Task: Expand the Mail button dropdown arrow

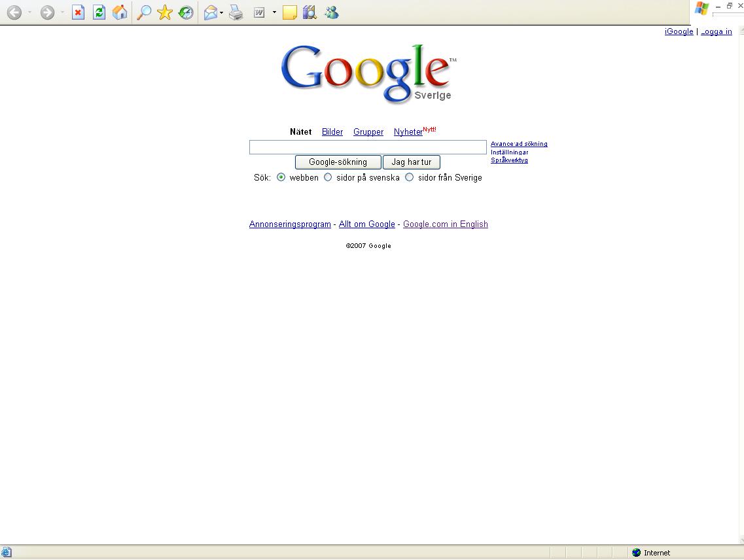Action: coord(222,12)
